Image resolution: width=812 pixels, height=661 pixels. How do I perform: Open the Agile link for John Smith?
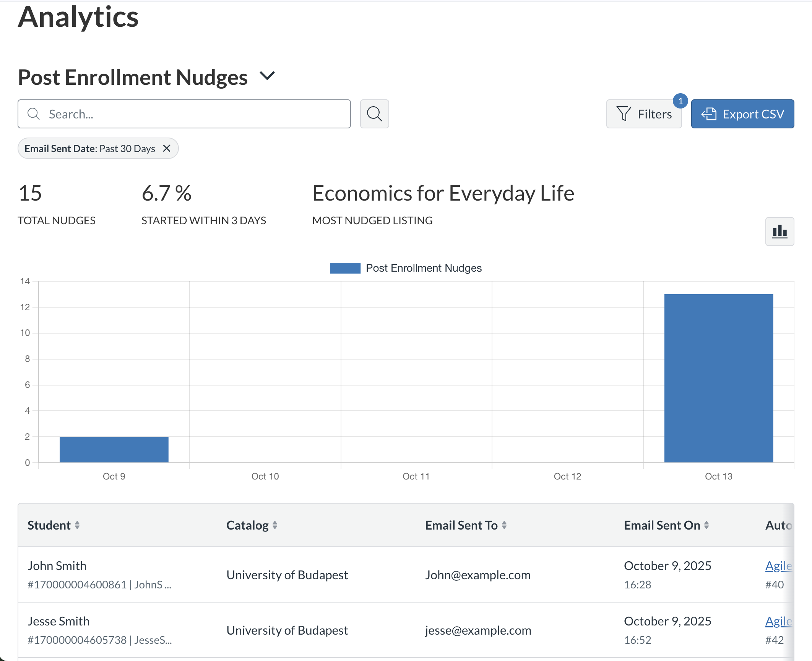[x=778, y=566]
